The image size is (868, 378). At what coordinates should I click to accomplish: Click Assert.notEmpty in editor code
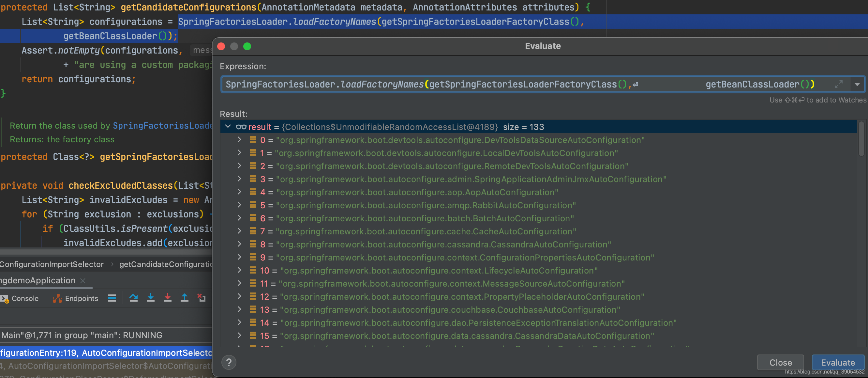pyautogui.click(x=61, y=50)
